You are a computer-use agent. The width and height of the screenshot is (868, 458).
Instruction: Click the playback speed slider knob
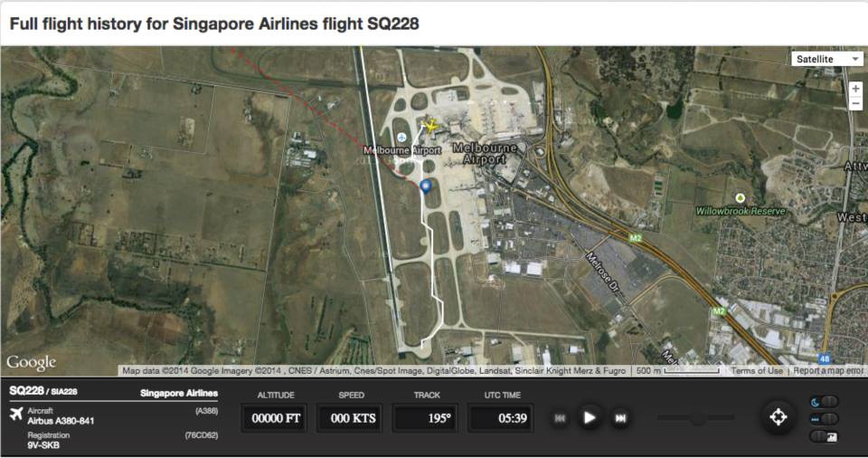[697, 418]
